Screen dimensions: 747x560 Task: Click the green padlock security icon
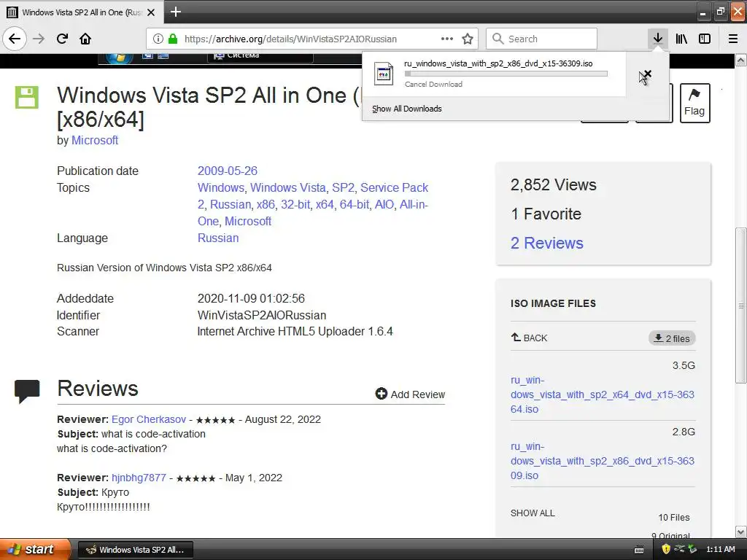173,39
